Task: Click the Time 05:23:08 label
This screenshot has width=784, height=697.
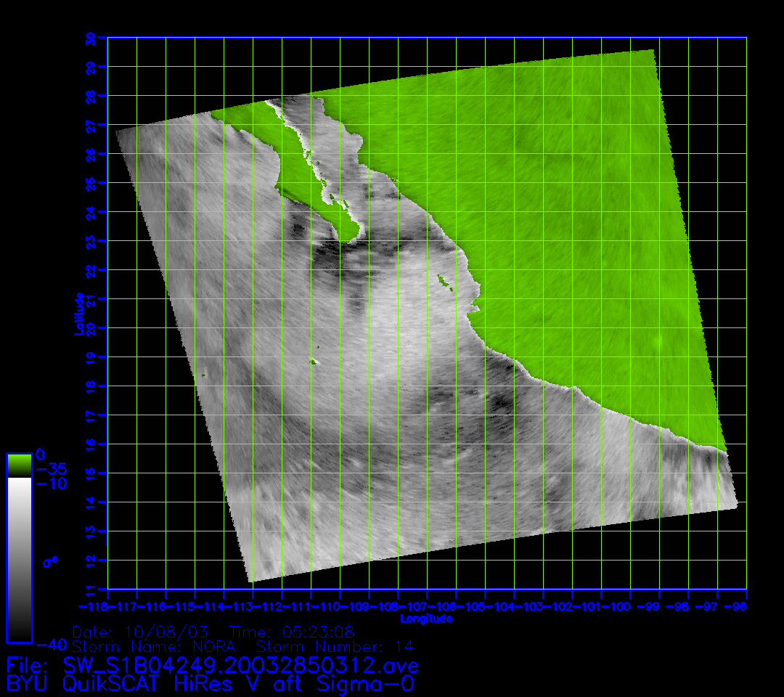Action: (292, 632)
